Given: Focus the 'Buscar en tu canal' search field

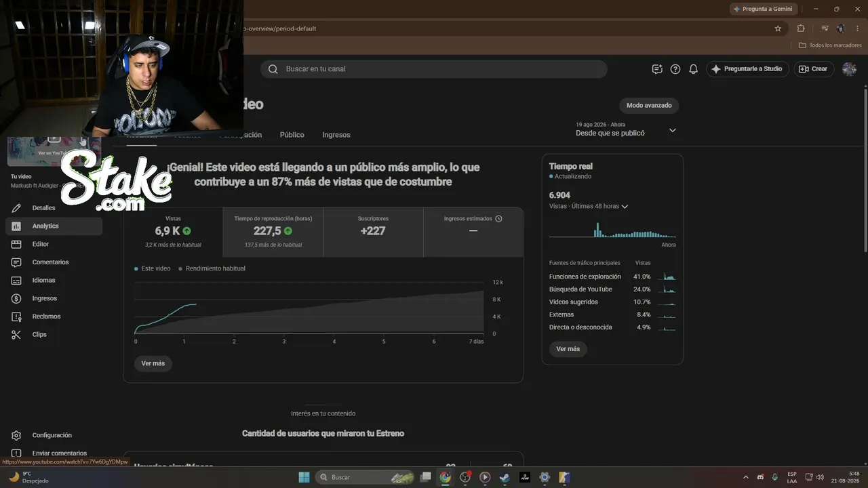Looking at the screenshot, I should (x=434, y=69).
